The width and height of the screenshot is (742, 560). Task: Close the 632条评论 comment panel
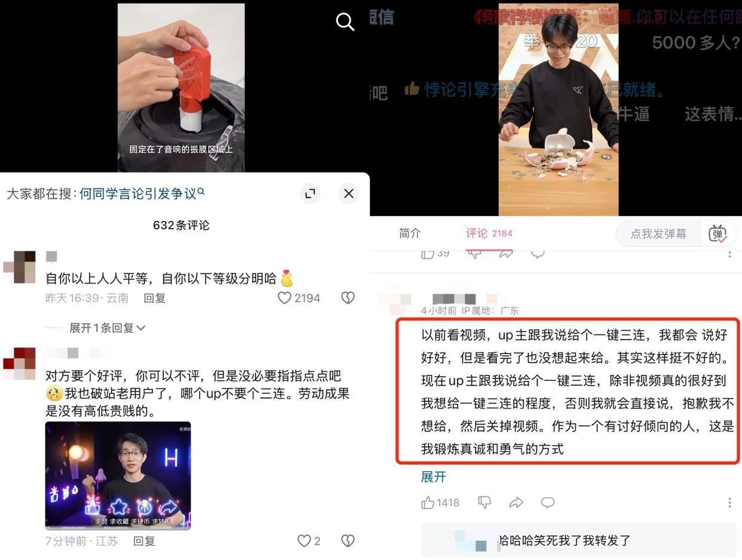click(349, 193)
